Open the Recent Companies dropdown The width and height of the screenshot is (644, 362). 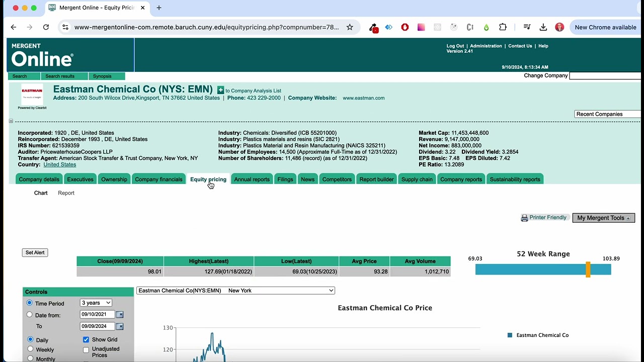(608, 114)
